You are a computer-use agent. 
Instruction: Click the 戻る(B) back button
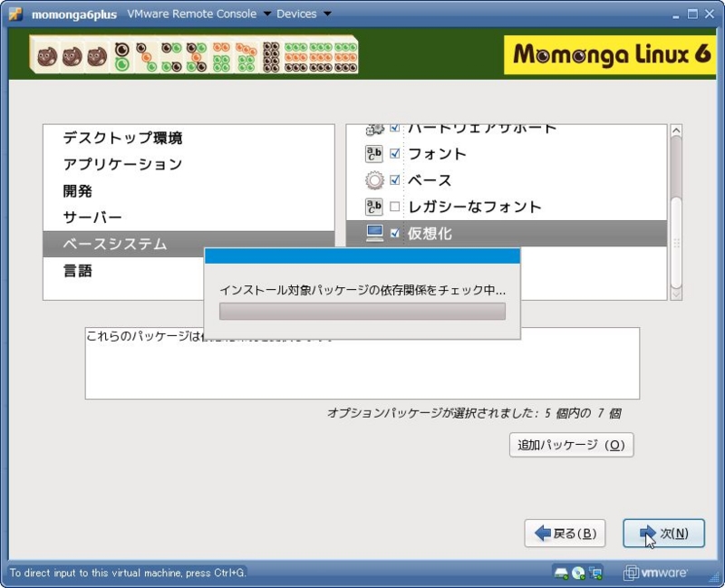[x=565, y=534]
